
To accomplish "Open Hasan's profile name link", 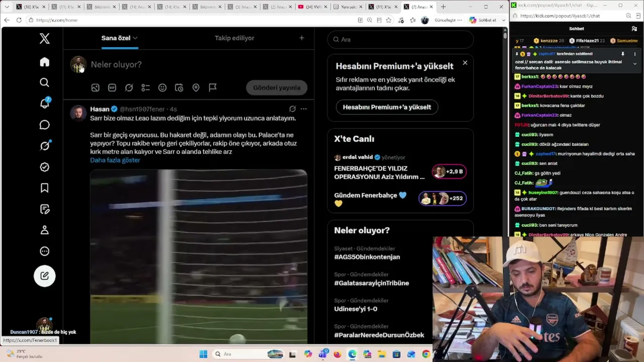I will 100,109.
